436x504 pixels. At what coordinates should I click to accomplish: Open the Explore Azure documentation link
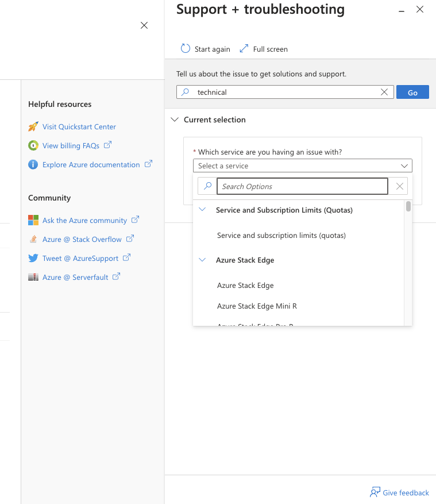coord(91,164)
